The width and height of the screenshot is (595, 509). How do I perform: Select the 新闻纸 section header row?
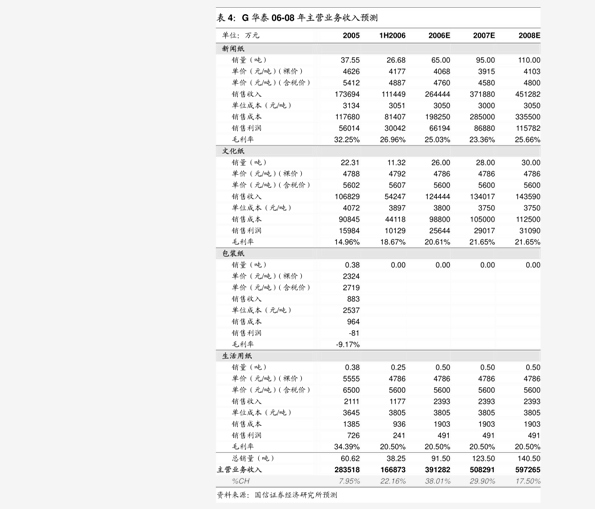click(378, 49)
